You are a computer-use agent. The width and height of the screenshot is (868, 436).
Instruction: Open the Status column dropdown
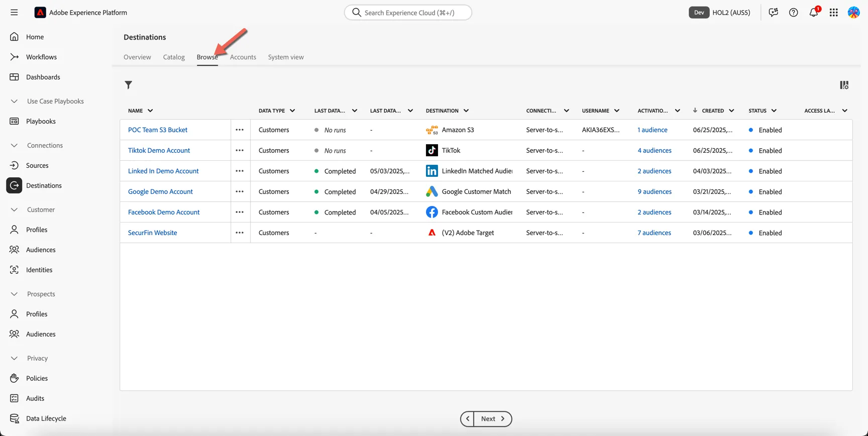(x=774, y=111)
